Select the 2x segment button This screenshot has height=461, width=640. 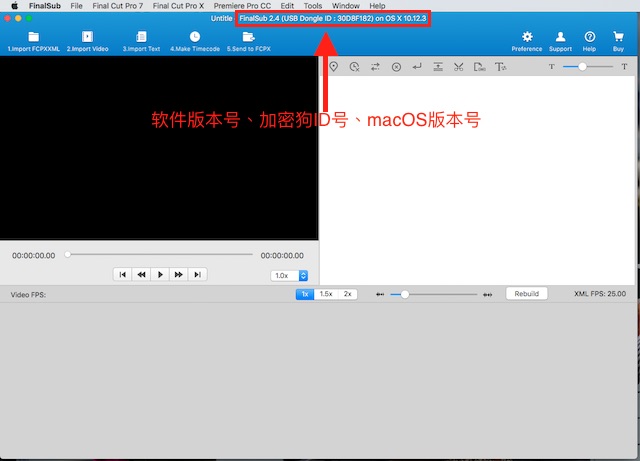coord(348,294)
